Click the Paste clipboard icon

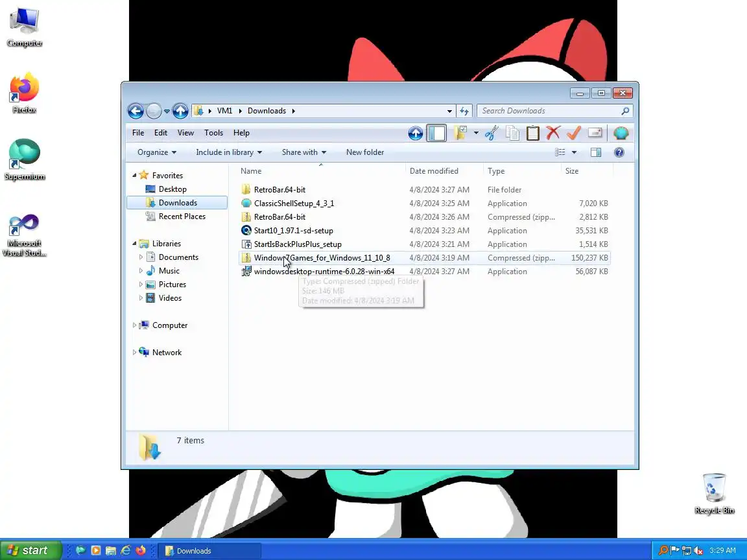(532, 133)
